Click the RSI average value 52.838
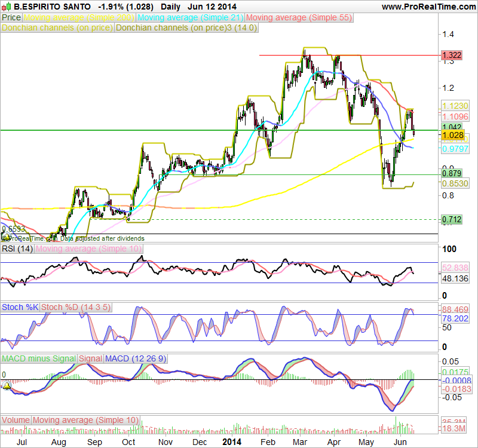478x448 pixels. pos(455,268)
